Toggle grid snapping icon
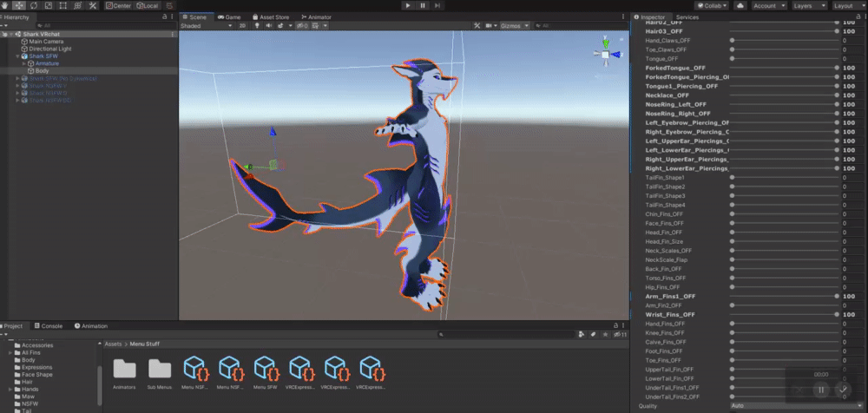The image size is (868, 413). click(x=169, y=5)
